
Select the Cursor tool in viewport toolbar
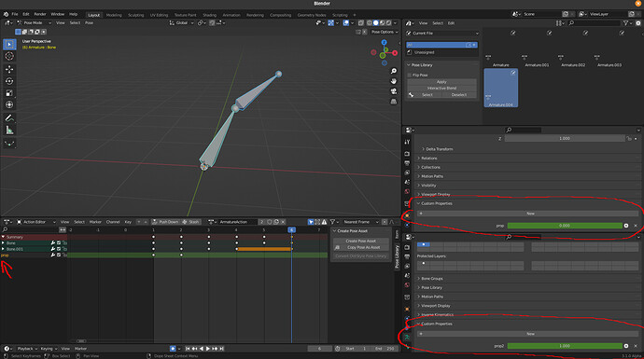[9, 56]
